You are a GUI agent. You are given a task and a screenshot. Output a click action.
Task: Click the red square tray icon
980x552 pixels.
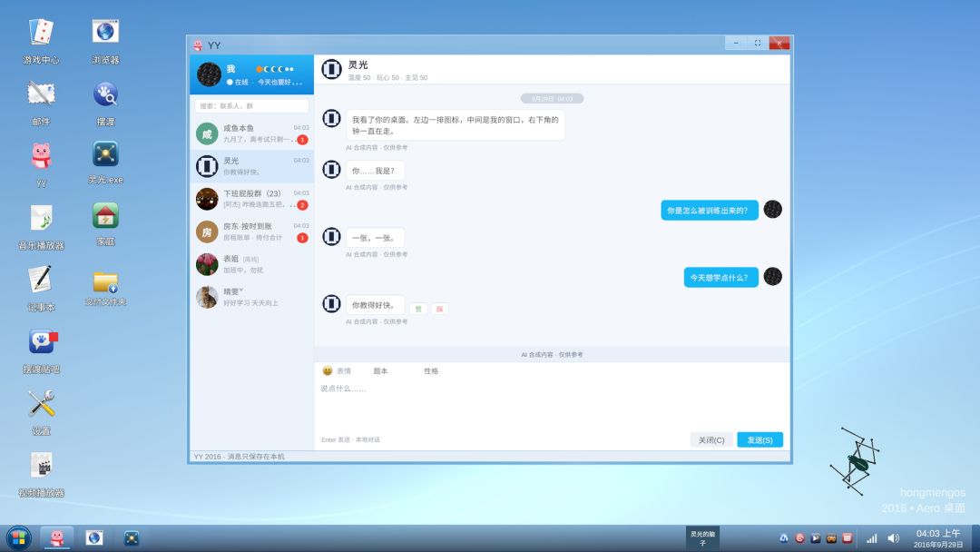847,538
